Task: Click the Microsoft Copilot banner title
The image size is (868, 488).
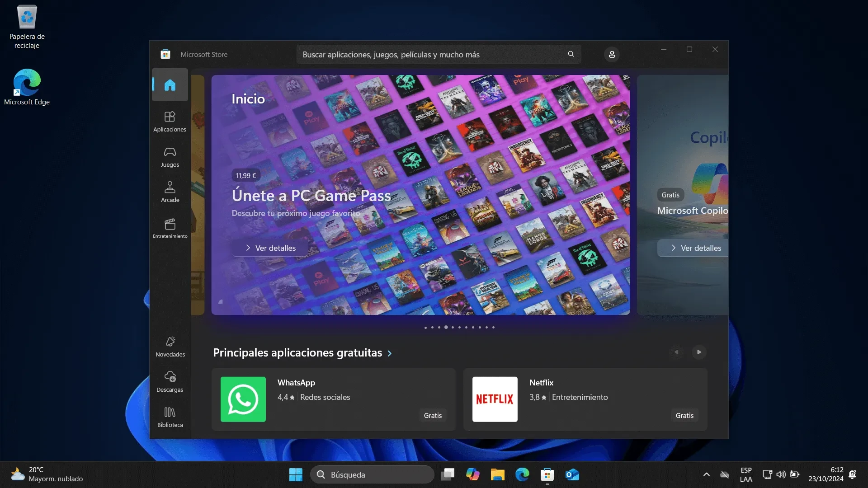Action: point(693,211)
